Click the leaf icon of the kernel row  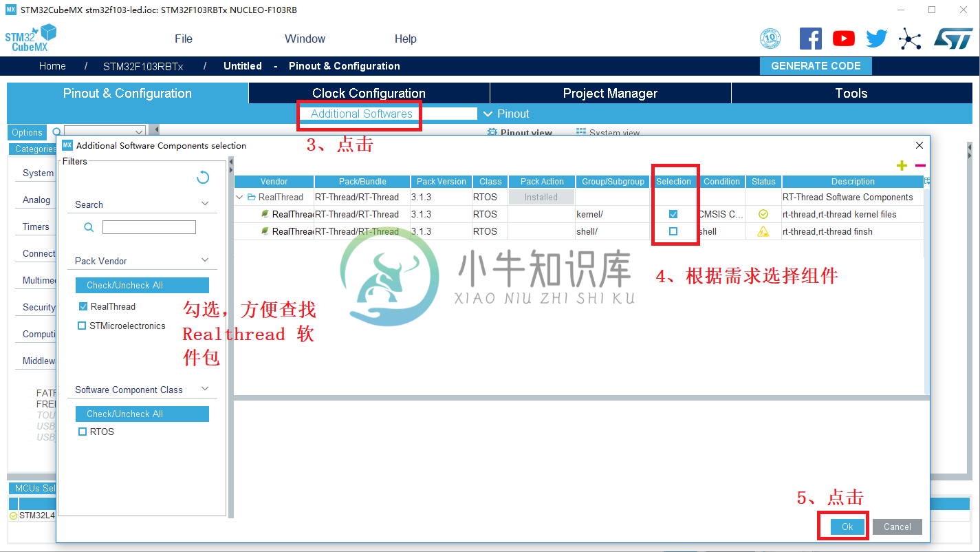click(265, 214)
